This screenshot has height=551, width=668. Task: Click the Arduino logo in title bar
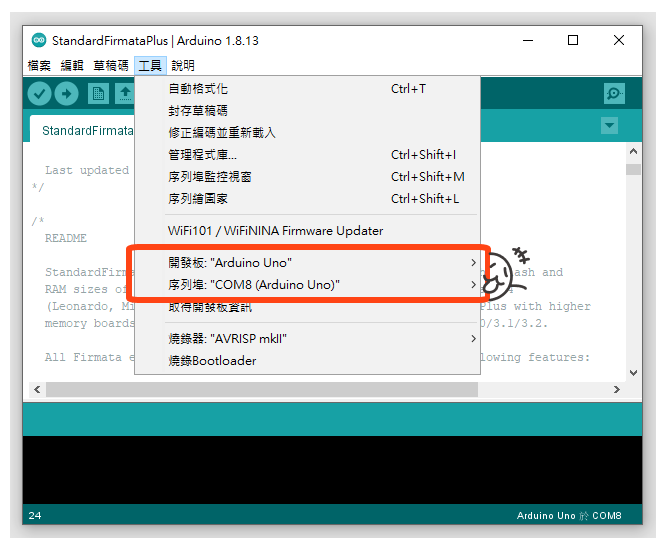click(39, 40)
